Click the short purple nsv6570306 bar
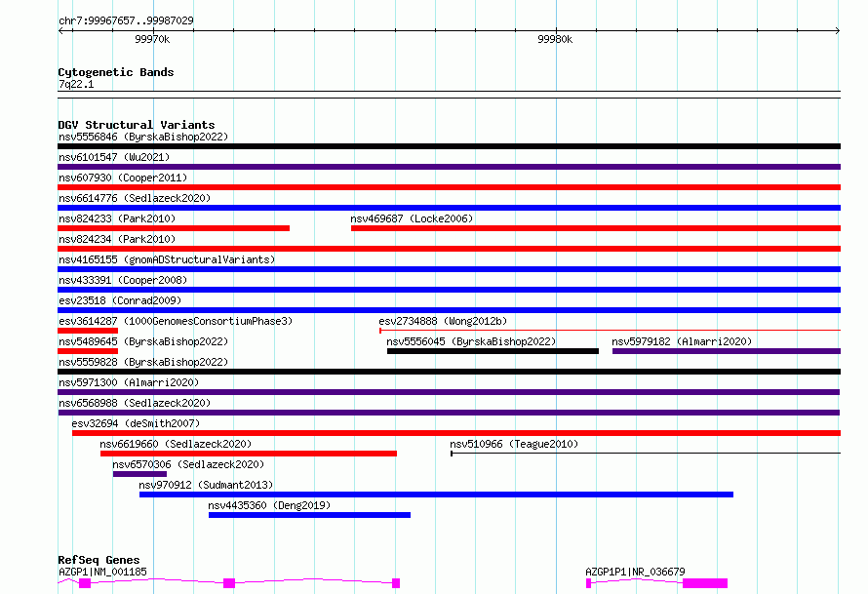 point(139,474)
